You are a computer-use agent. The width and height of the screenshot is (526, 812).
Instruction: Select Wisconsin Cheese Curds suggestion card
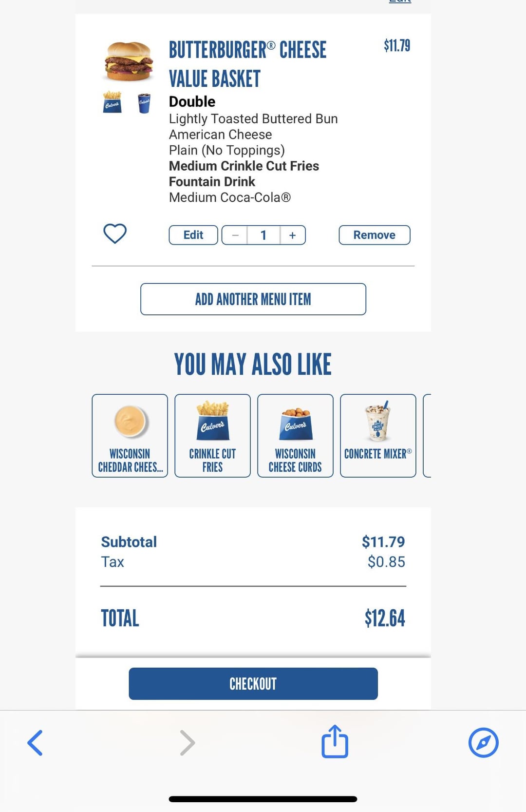point(295,436)
